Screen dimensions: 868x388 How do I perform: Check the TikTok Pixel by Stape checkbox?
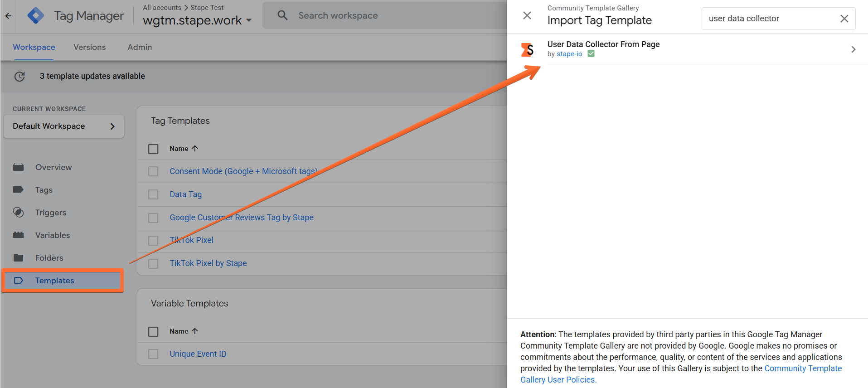tap(153, 264)
